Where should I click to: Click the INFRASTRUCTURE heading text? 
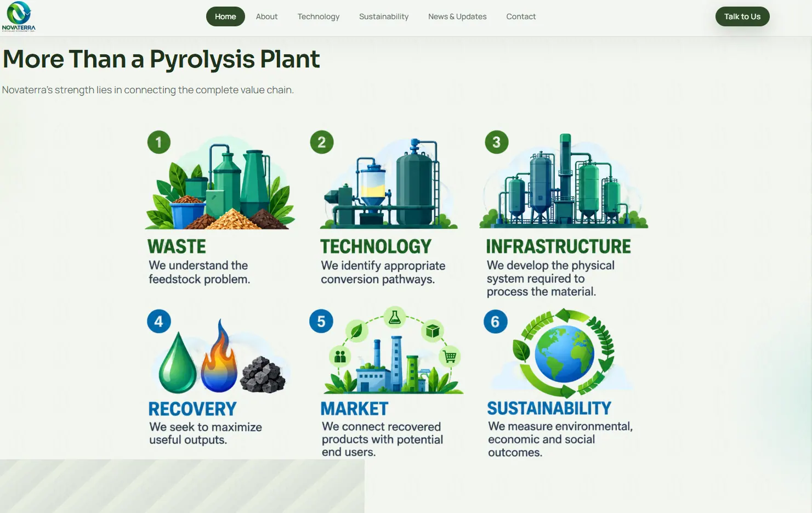(x=559, y=246)
